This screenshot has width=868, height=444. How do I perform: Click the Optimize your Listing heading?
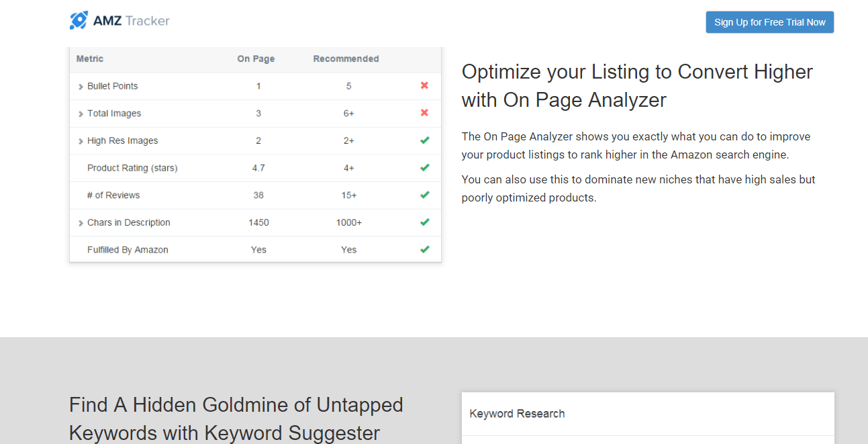637,86
